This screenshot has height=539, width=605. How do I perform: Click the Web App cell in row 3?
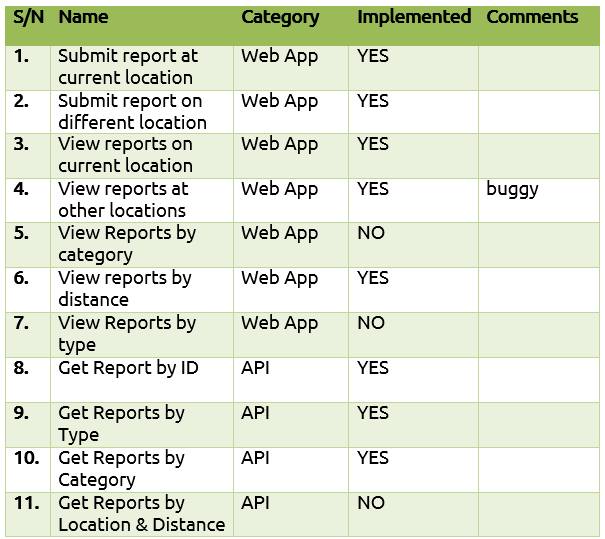[x=291, y=156]
